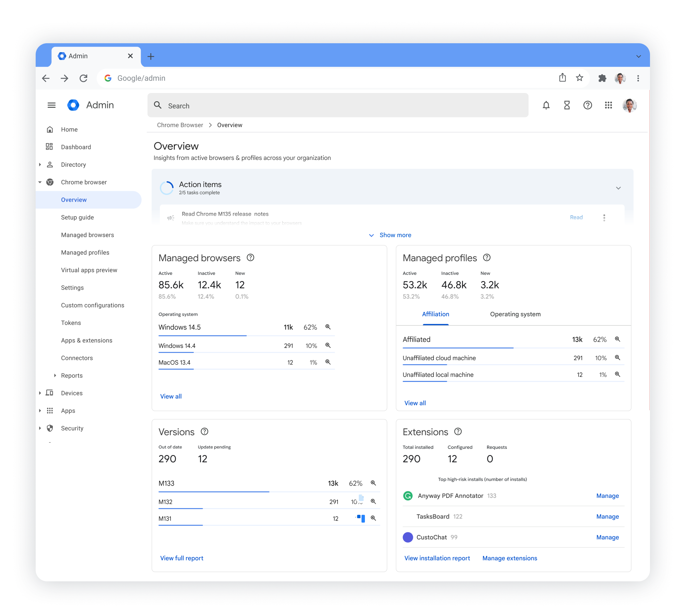Manage the TasksBoard extension
Viewport: 686px width, 616px height.
tap(607, 516)
